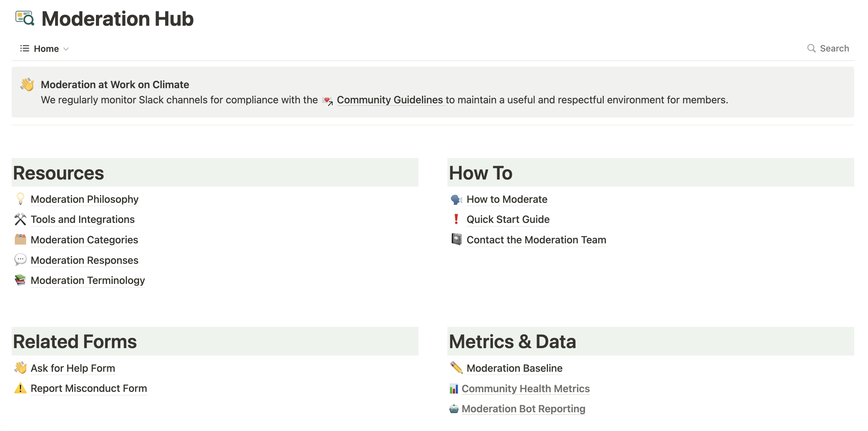Open the Ask for Help Form
Screen dimensions: 868x431
[73, 368]
